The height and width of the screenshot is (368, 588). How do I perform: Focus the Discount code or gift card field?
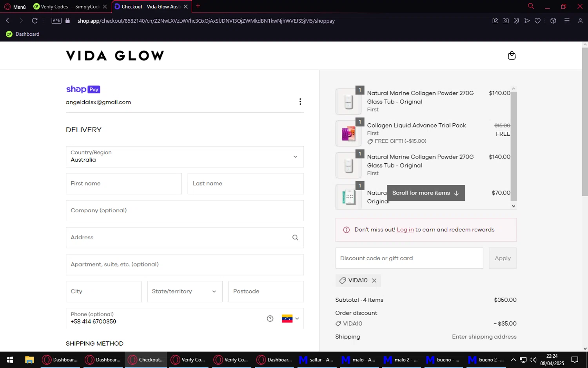point(409,258)
